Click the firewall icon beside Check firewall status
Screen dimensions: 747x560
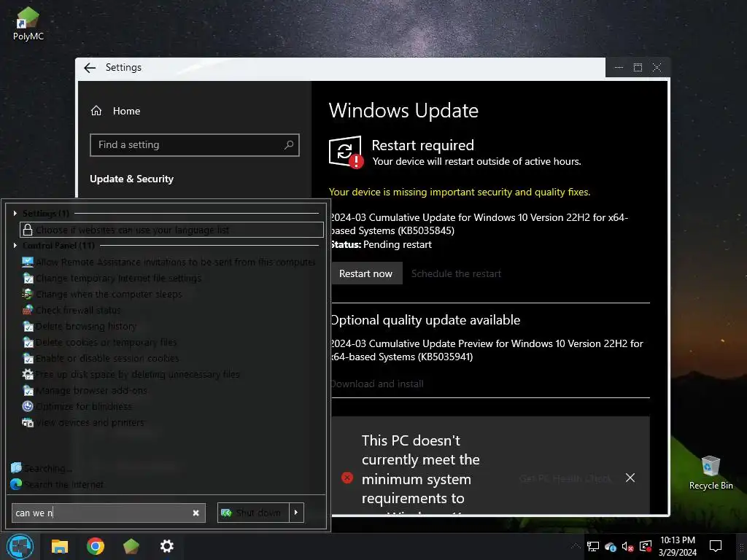click(x=28, y=310)
